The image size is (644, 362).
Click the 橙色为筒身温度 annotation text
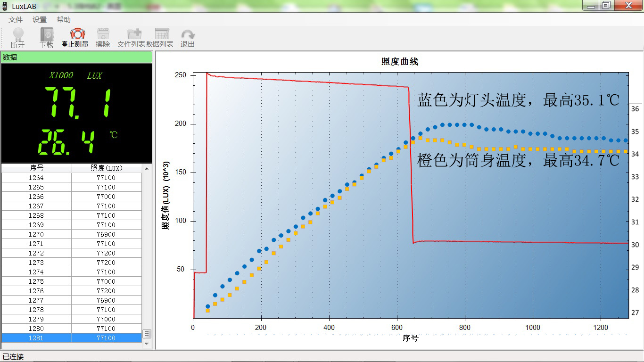tap(519, 161)
